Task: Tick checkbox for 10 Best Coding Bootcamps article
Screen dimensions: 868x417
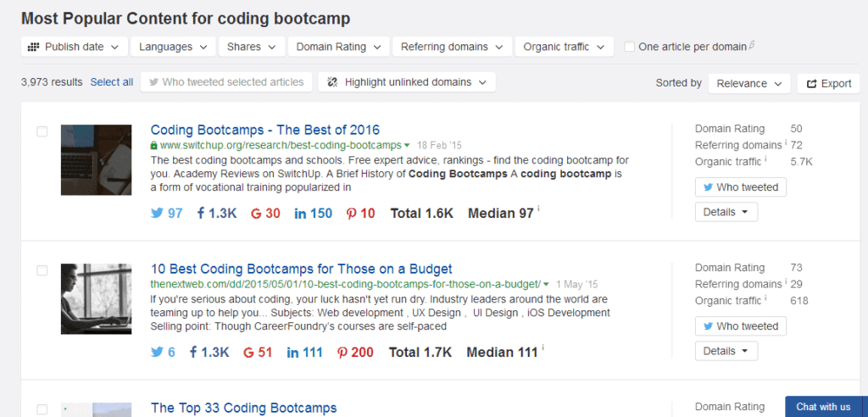Action: coord(42,270)
